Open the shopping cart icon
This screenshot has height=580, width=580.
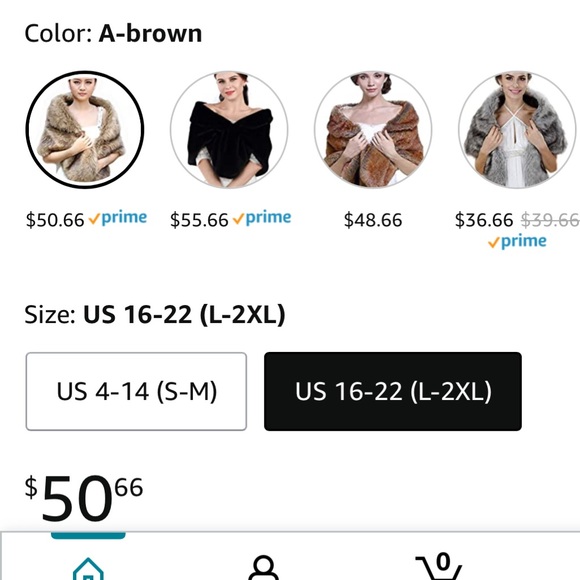(439, 567)
